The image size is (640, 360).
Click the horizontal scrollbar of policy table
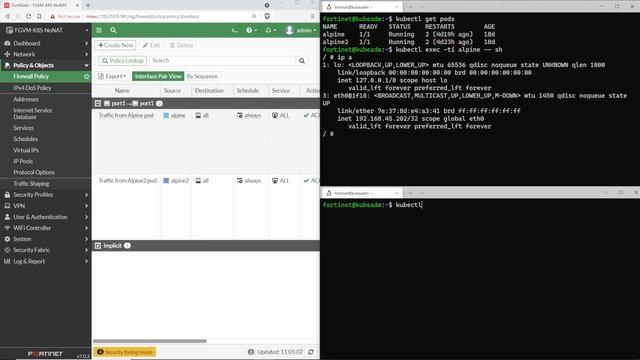[150, 341]
